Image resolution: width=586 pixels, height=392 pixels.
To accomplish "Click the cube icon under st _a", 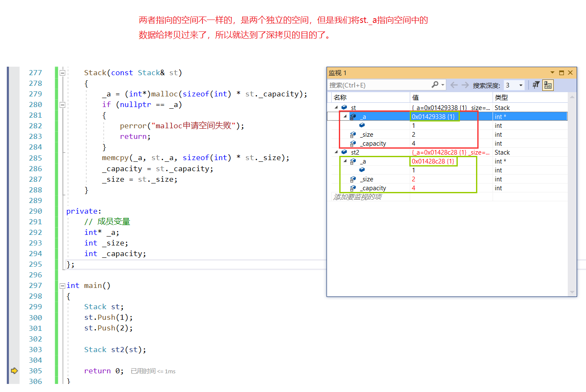I will (362, 125).
